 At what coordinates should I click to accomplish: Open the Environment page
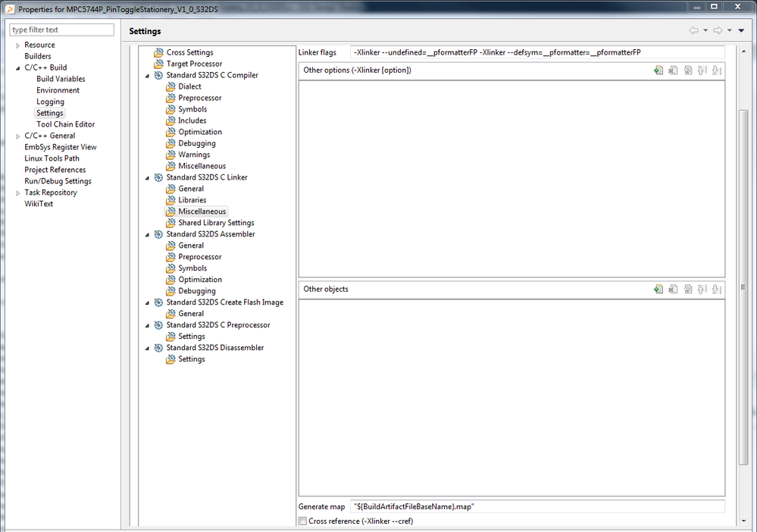pos(58,90)
